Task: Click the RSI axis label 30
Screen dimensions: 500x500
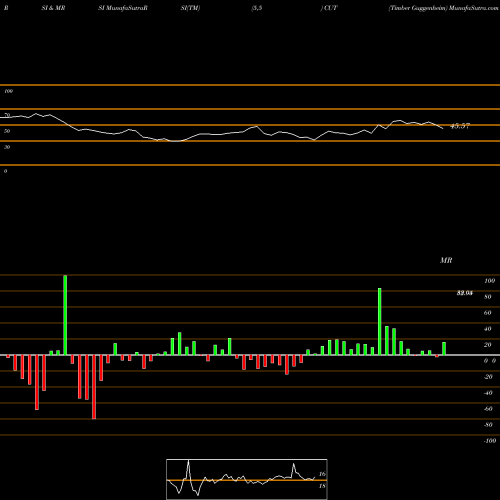Action: (x=7, y=147)
